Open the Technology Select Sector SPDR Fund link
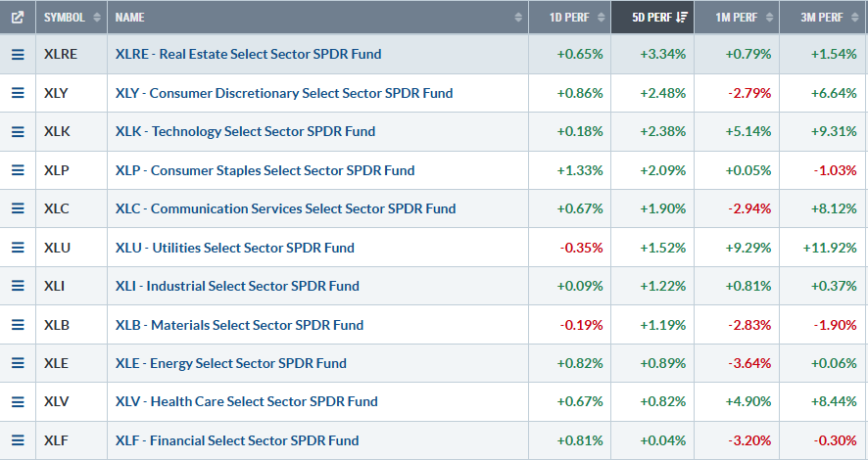The image size is (868, 460). pos(245,131)
